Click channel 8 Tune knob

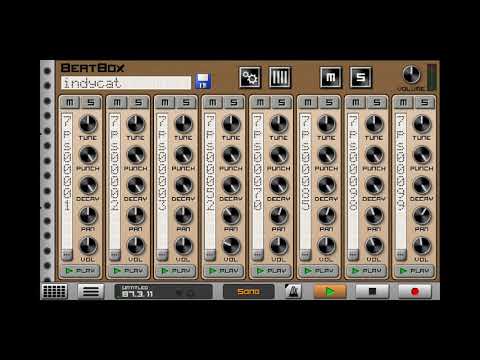pyautogui.click(x=422, y=124)
